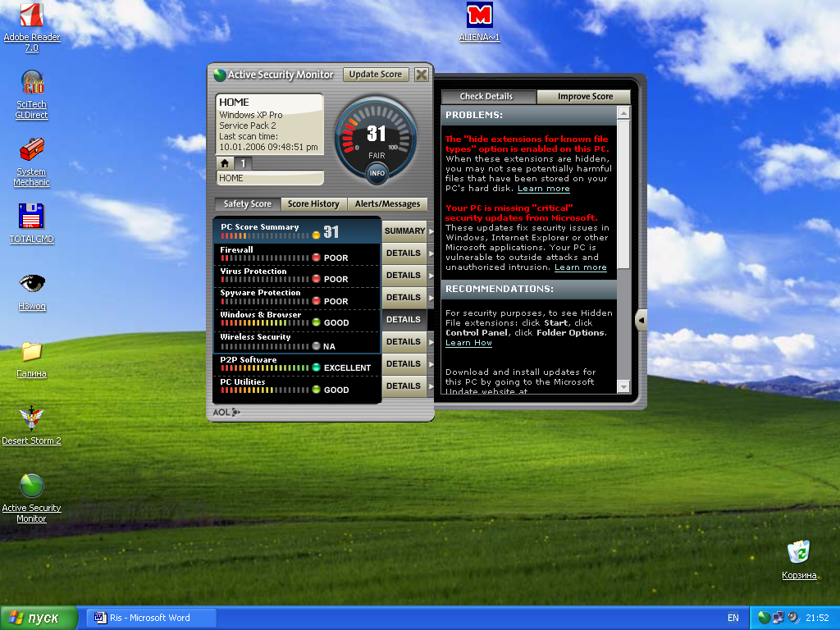
Task: Open TOTALCMD desktop icon
Action: click(x=32, y=224)
